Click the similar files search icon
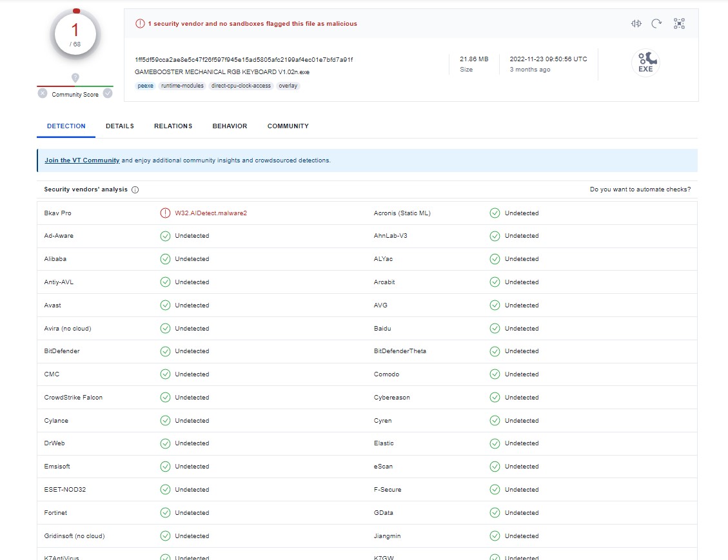This screenshot has width=728, height=560. [636, 24]
